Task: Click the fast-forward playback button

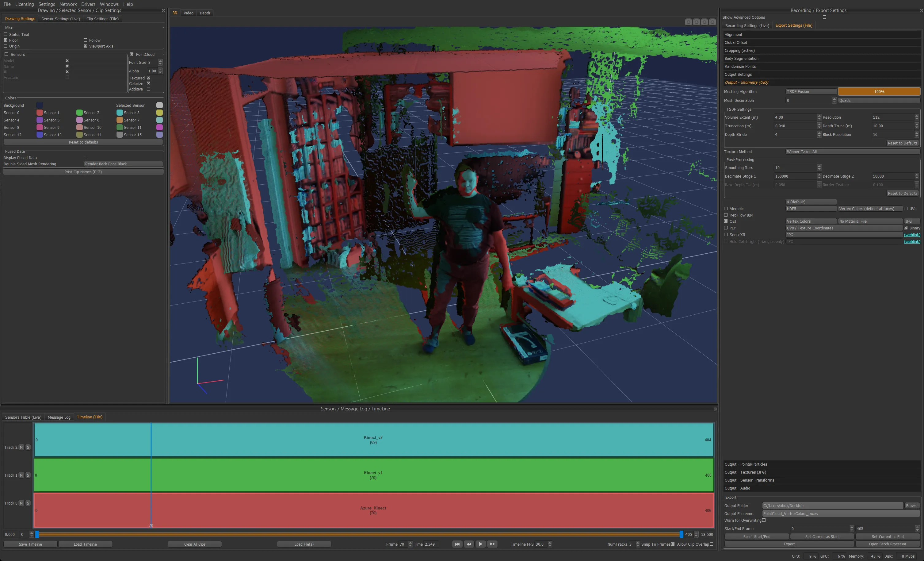Action: coord(492,544)
